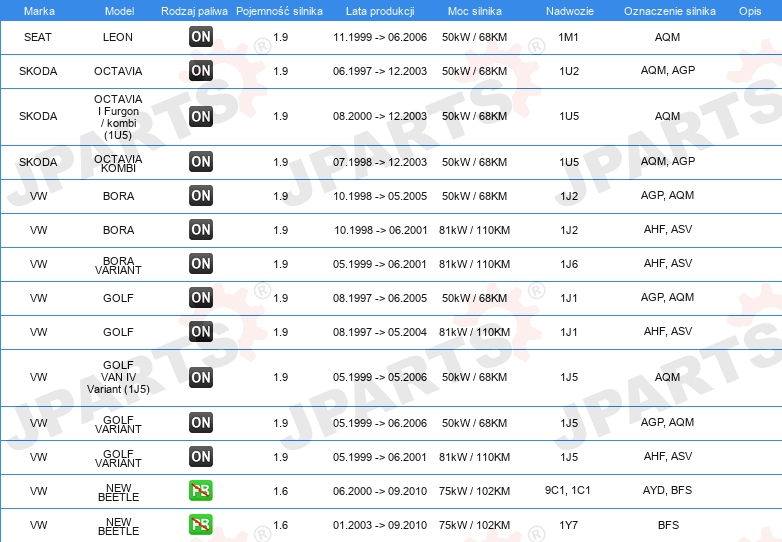Click body code 1M1
Image resolution: width=782 pixels, height=542 pixels.
pos(569,37)
